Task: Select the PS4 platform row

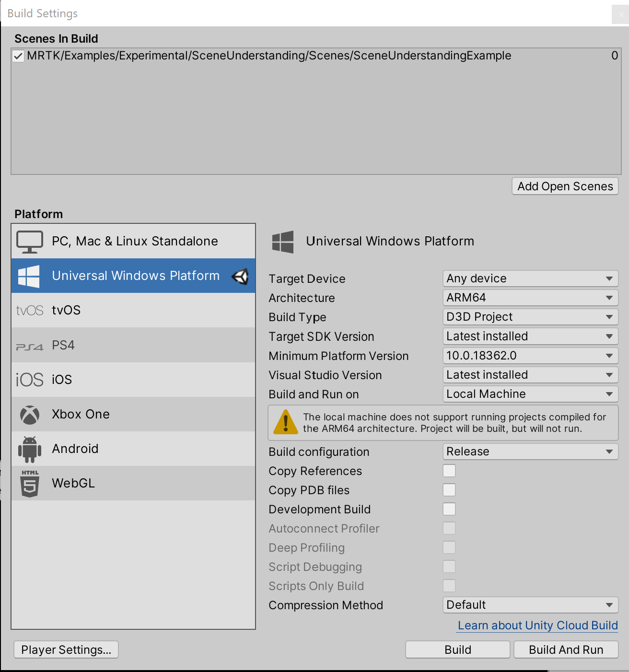Action: coord(133,345)
